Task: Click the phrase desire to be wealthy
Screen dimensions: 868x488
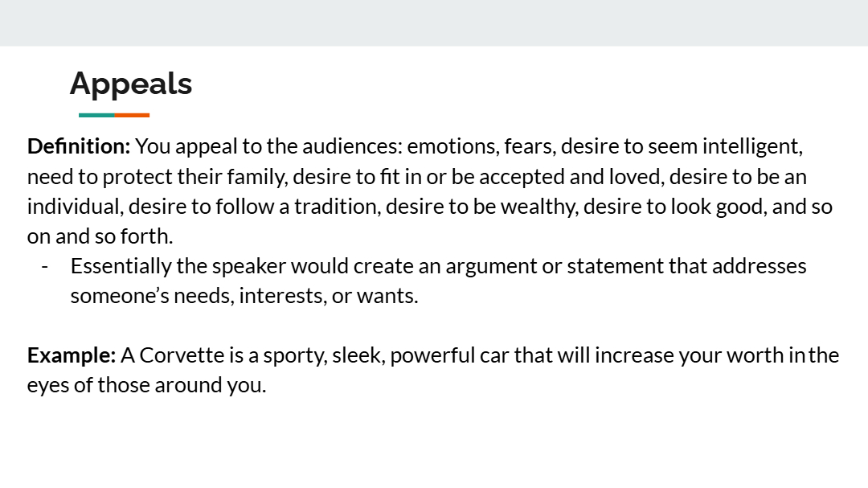Action: coord(482,207)
